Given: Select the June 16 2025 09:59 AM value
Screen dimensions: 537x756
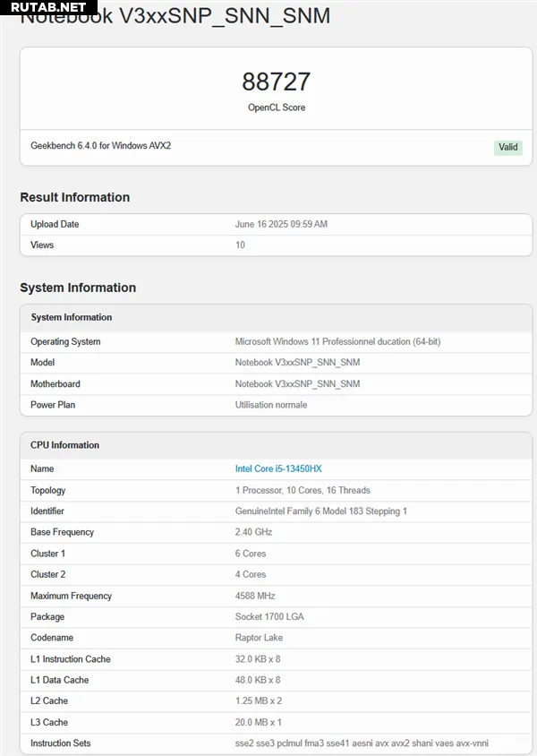Looking at the screenshot, I should pyautogui.click(x=281, y=224).
